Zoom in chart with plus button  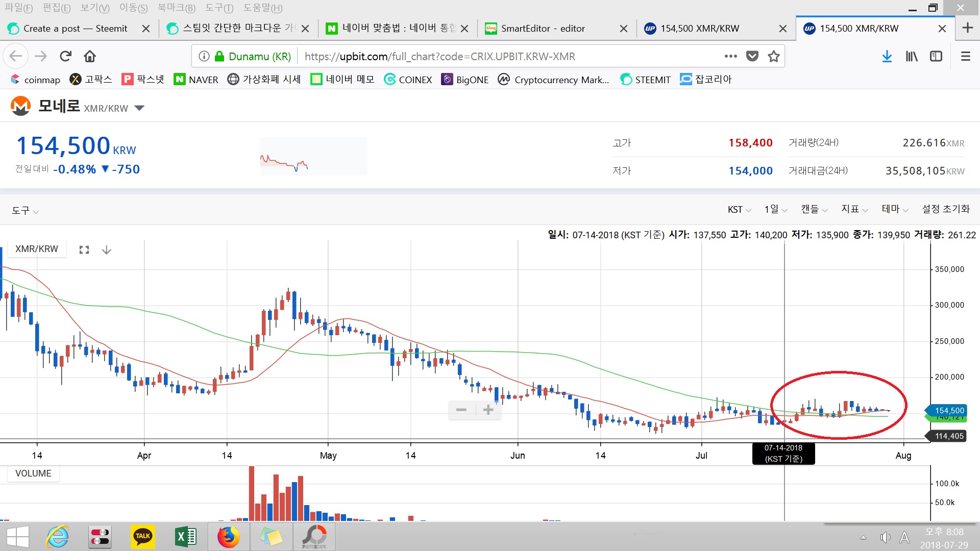pyautogui.click(x=488, y=410)
